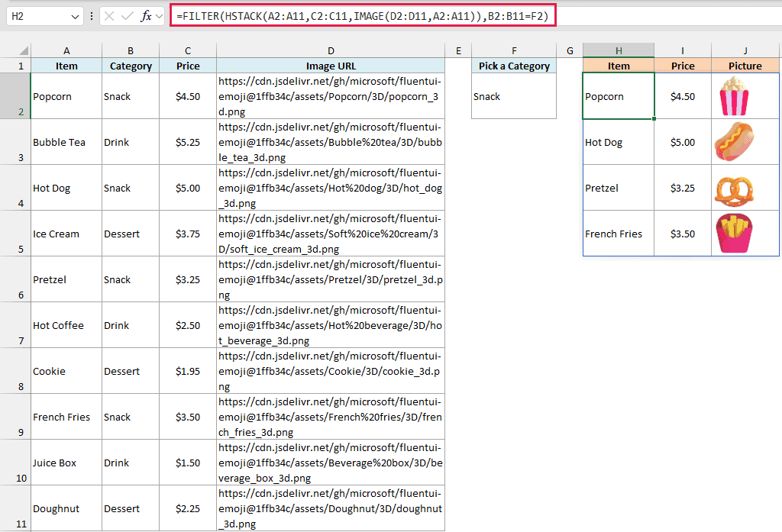Click the 'Picture' header cell
The width and height of the screenshot is (782, 532).
pyautogui.click(x=745, y=66)
